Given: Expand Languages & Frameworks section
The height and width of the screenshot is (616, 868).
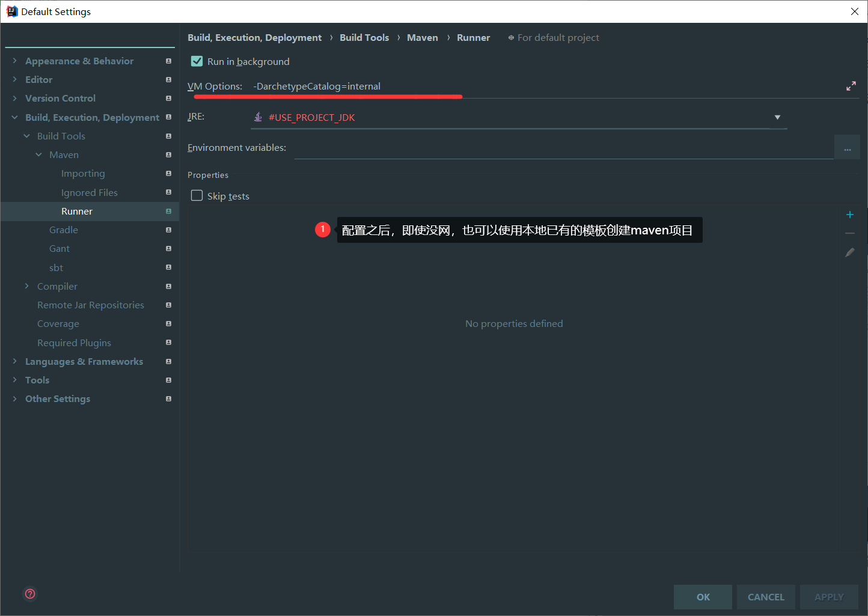Looking at the screenshot, I should (14, 361).
